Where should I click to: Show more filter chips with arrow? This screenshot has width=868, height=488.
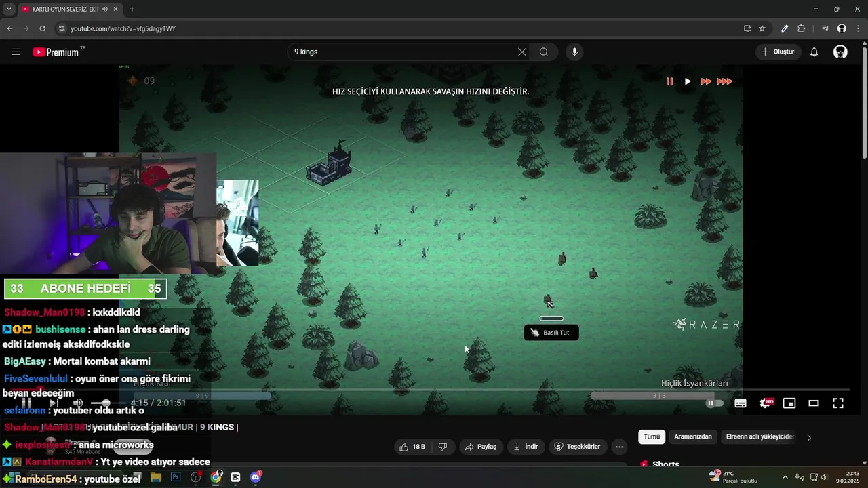809,437
